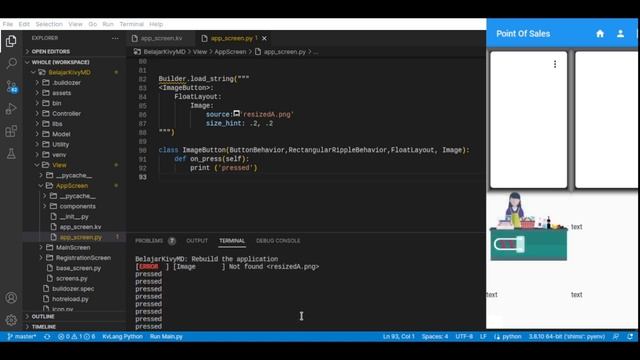This screenshot has height=360, width=640.
Task: Expand the assets folder
Action: click(74, 93)
